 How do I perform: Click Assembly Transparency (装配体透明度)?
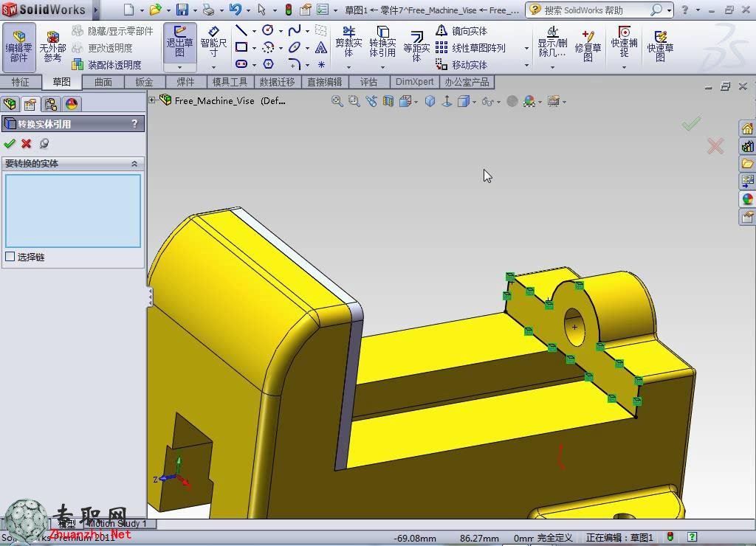(x=106, y=65)
